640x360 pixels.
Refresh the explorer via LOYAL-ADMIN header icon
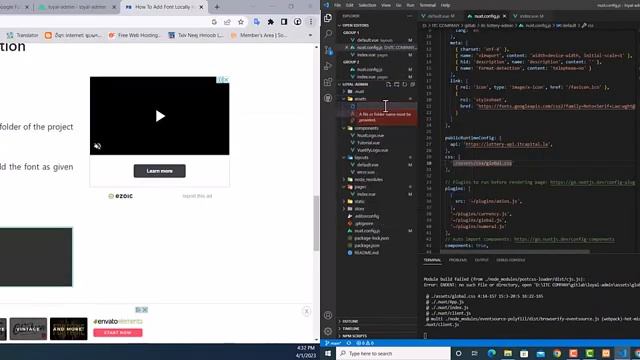coord(404,84)
